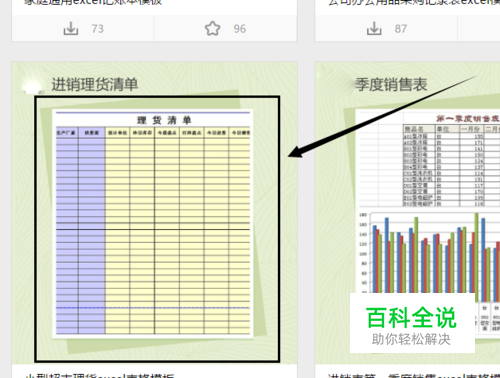Click the download count 73
Image resolution: width=500 pixels, height=378 pixels.
point(98,29)
